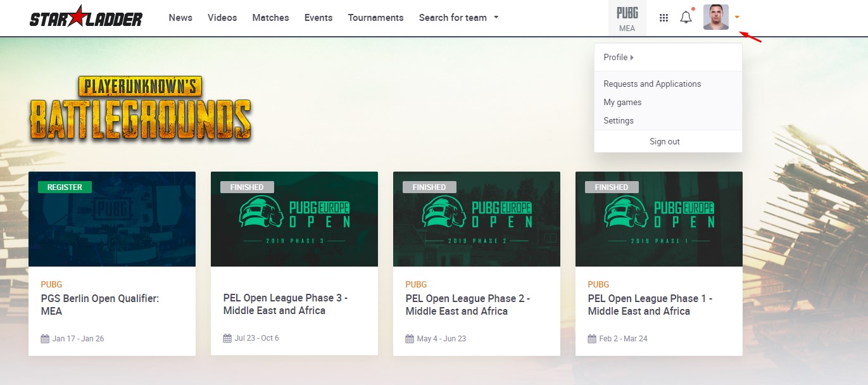The height and width of the screenshot is (385, 868).
Task: Open the 2019 Phase 2 banner image
Action: (477, 219)
